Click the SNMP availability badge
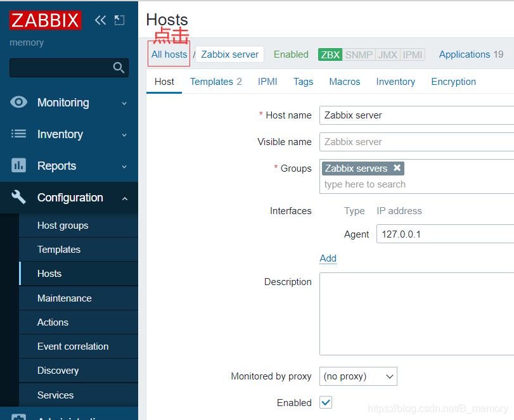The width and height of the screenshot is (514, 420). pos(359,54)
